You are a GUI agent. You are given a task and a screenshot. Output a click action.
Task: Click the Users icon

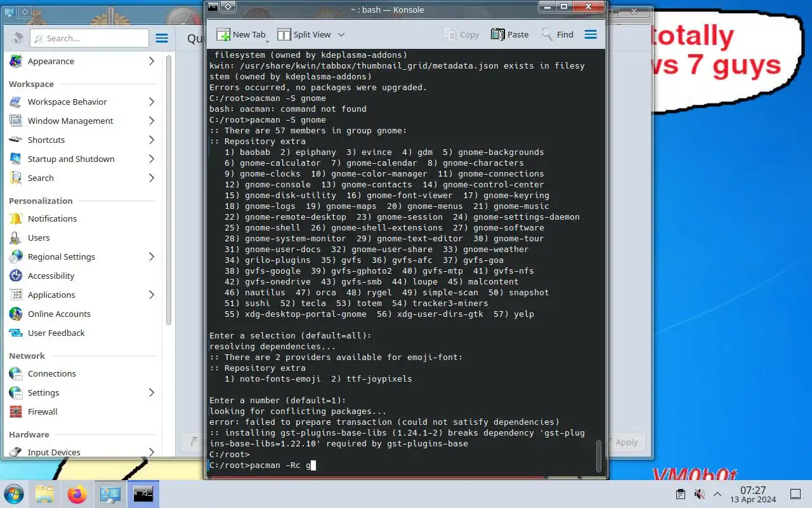(16, 237)
